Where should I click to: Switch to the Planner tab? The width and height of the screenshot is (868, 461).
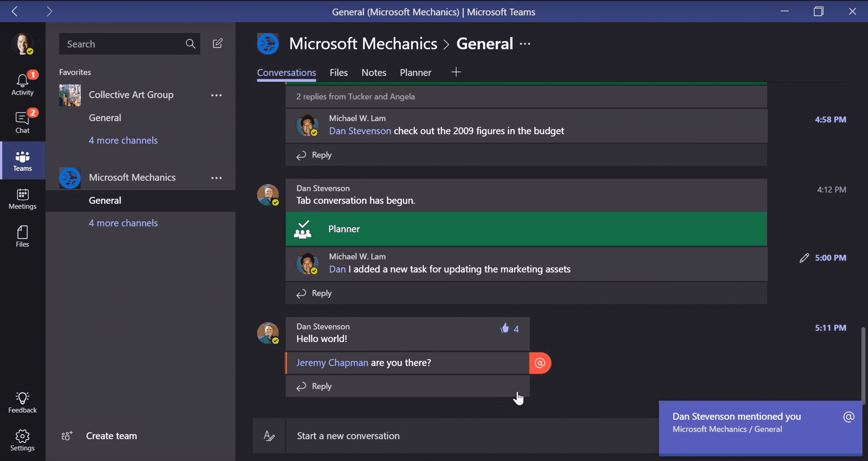(x=416, y=73)
